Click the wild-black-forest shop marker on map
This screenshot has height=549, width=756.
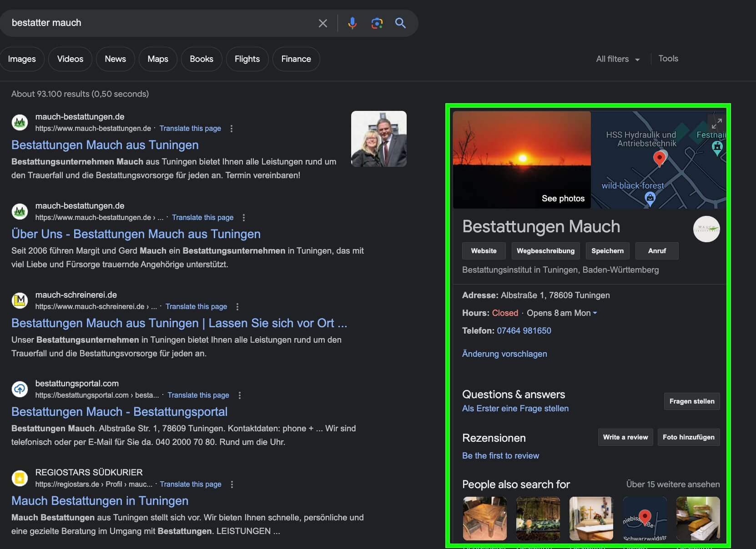650,198
